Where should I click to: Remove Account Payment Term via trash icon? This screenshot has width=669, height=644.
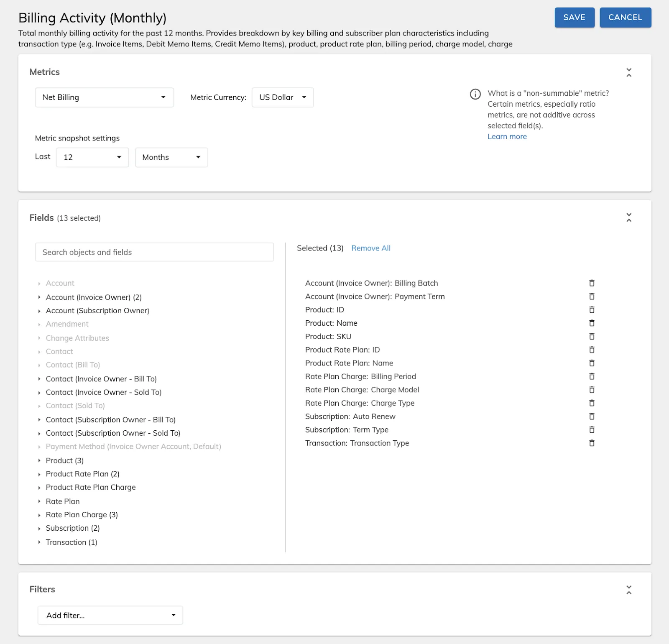click(592, 296)
